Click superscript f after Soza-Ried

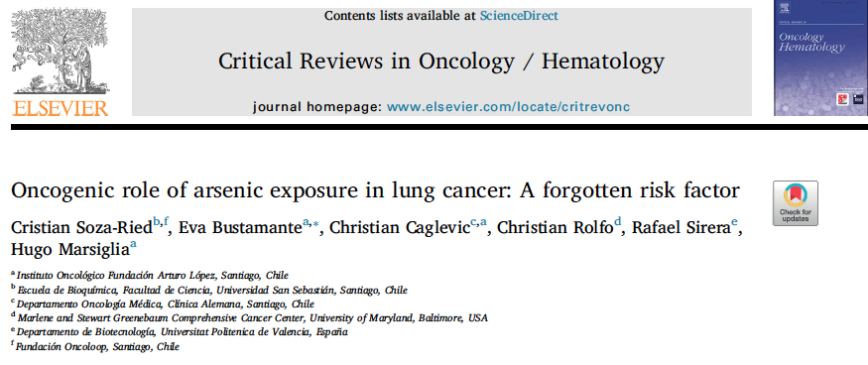(166, 222)
